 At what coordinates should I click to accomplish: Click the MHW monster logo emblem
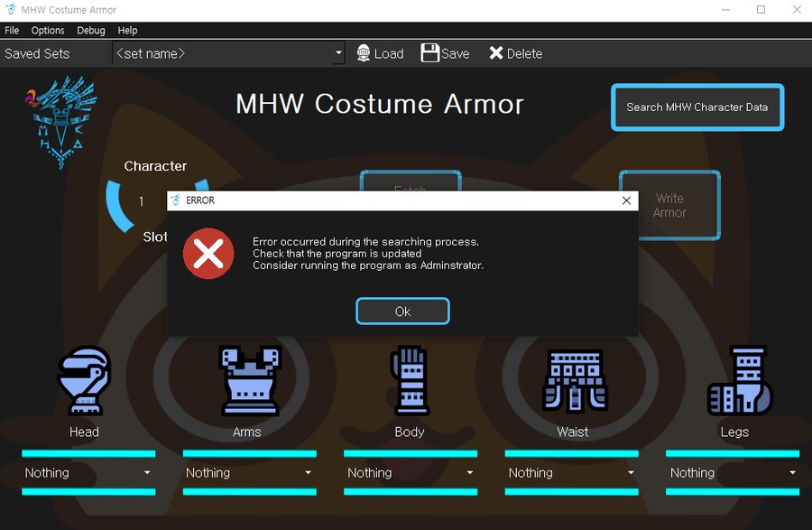click(x=61, y=122)
